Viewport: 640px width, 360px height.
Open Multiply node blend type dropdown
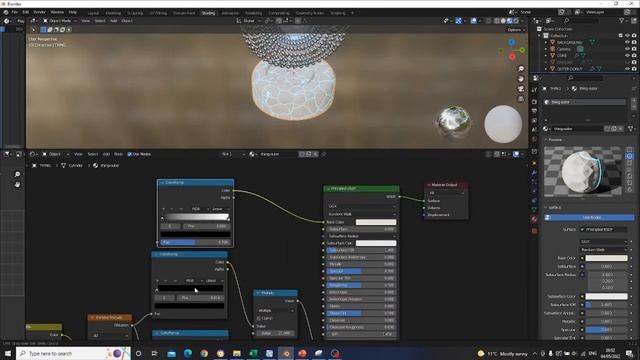click(x=276, y=311)
